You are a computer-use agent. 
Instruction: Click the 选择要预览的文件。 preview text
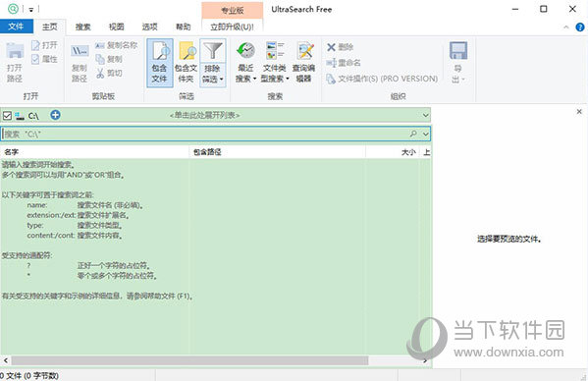tap(509, 240)
